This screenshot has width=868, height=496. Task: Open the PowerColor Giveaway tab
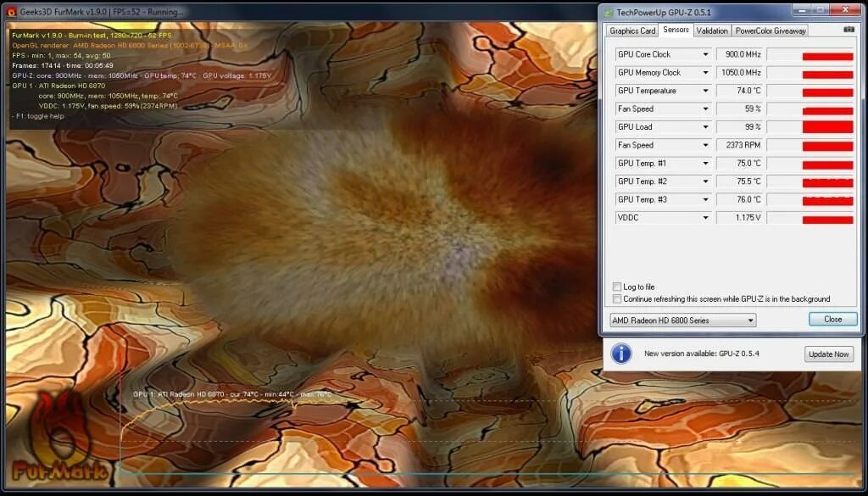770,31
